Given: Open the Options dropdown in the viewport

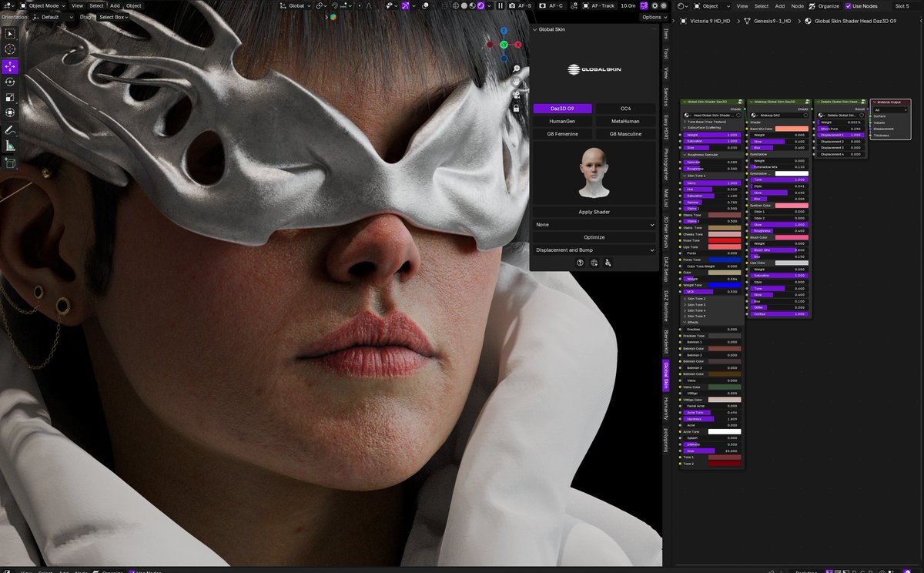Looking at the screenshot, I should (x=653, y=16).
